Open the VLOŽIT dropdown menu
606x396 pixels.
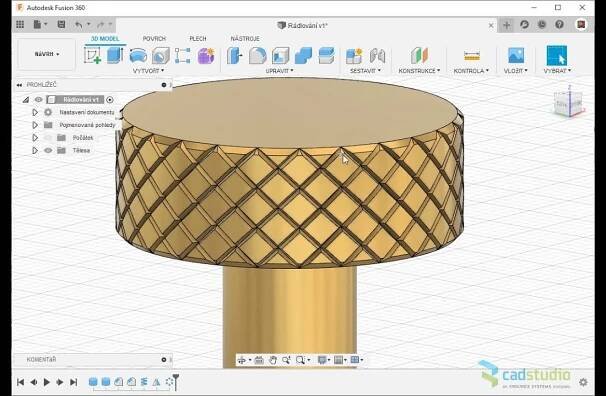click(x=516, y=71)
